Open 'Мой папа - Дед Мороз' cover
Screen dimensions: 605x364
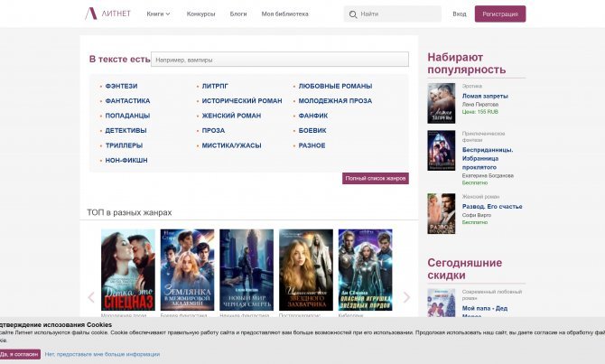(441, 303)
